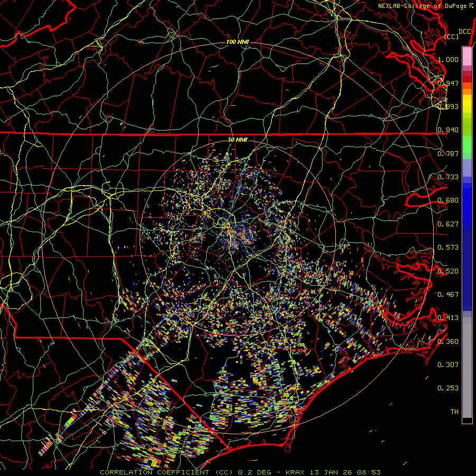Screen dimensions: 476x476
Task: Click the 50 NMI range ring label
Action: 237,140
